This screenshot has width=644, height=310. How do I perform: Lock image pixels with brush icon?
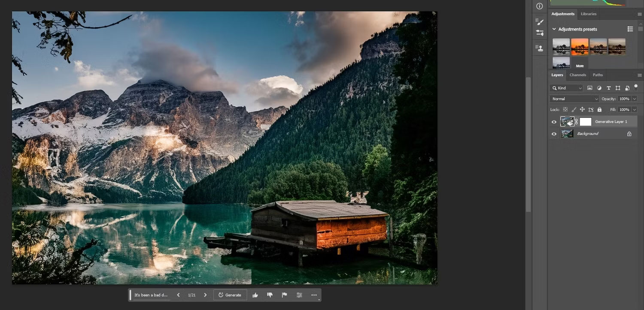click(574, 110)
